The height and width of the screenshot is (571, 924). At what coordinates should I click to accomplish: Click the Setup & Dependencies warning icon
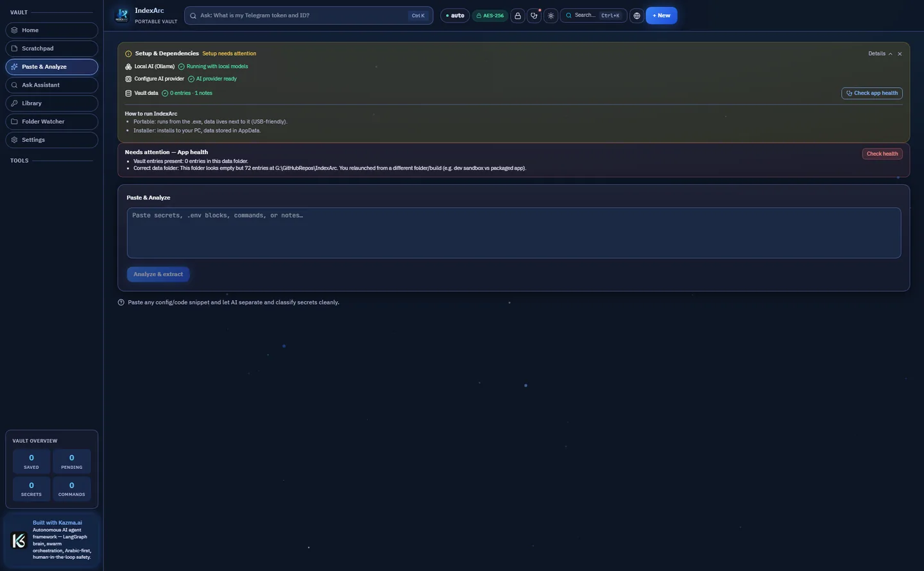point(128,54)
